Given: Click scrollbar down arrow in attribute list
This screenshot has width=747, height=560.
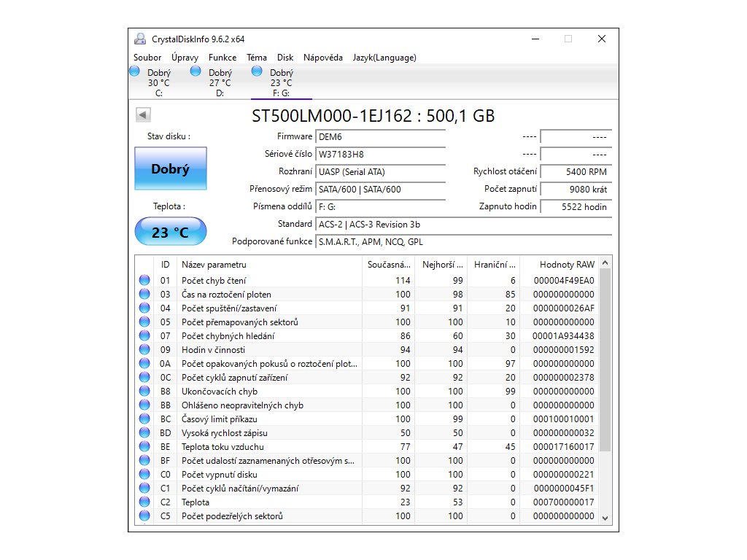Looking at the screenshot, I should (x=604, y=517).
